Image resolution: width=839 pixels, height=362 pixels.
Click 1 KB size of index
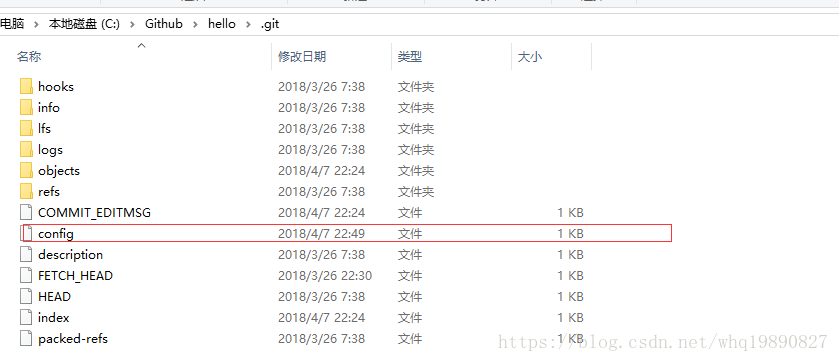[570, 318]
